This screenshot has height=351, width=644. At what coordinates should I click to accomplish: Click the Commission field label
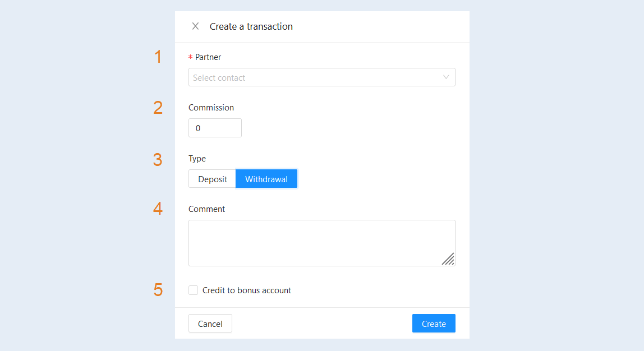(211, 108)
